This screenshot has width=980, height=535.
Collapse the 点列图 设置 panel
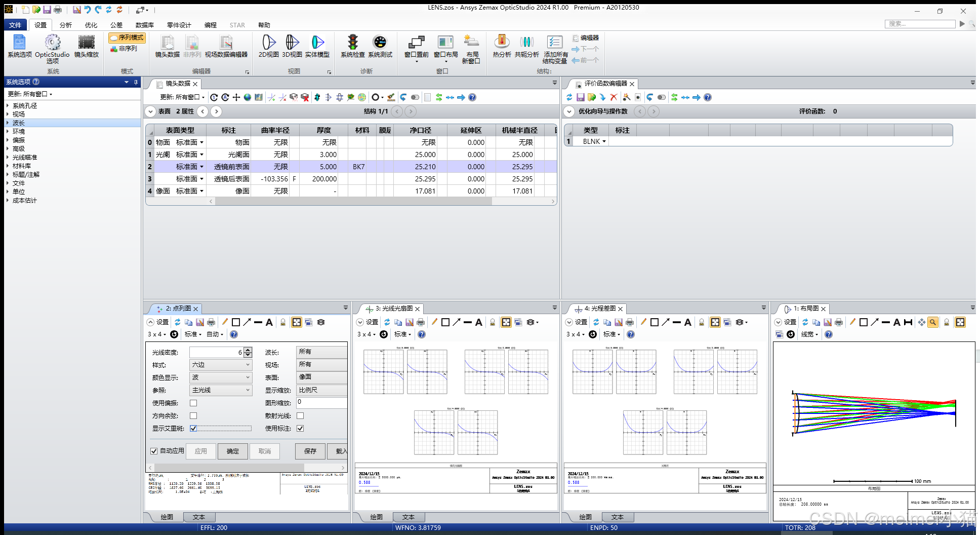150,322
